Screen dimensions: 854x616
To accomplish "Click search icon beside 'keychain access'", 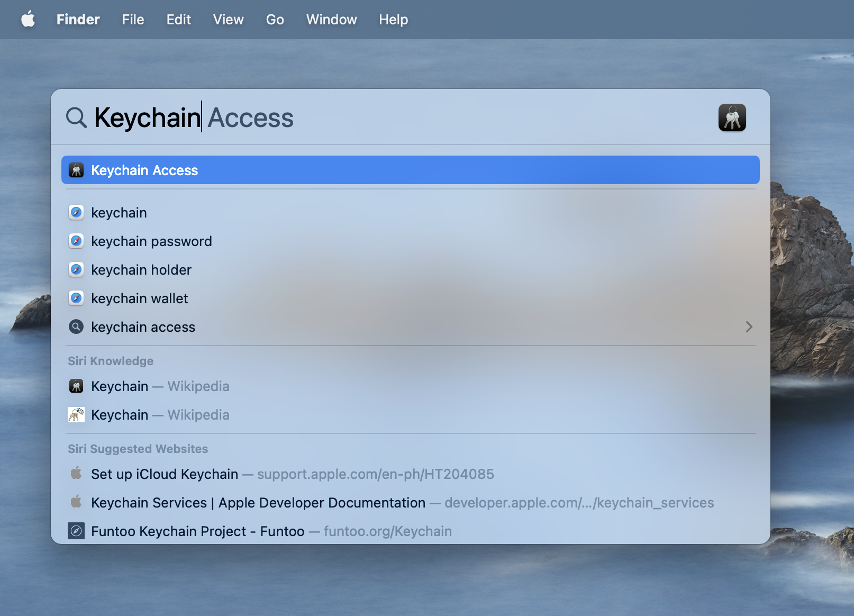I will (76, 327).
